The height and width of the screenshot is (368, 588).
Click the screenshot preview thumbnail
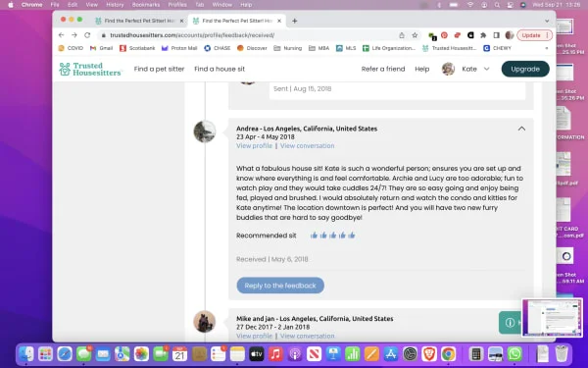[552, 318]
